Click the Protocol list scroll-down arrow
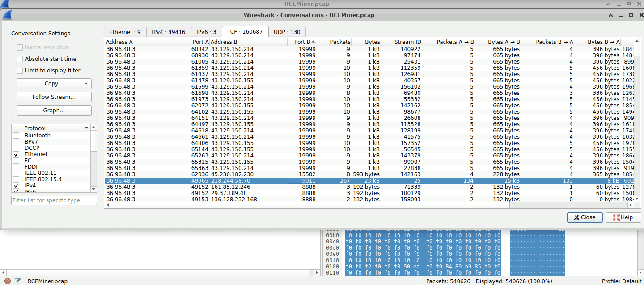Screen dimensions: 644x285 [93, 189]
